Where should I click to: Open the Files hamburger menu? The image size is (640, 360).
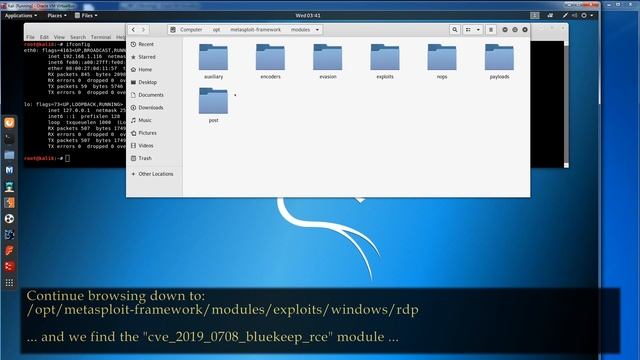pos(491,29)
